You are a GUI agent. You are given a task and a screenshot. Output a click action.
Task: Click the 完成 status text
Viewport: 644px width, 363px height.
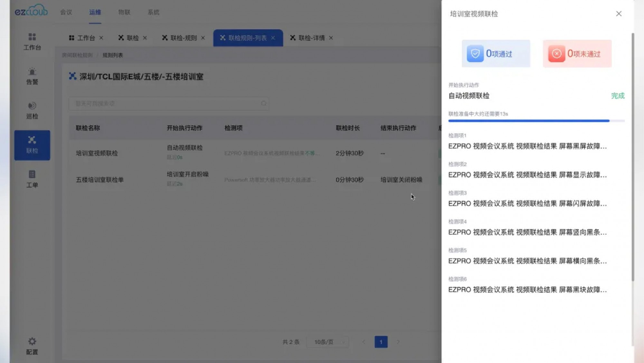click(x=618, y=96)
